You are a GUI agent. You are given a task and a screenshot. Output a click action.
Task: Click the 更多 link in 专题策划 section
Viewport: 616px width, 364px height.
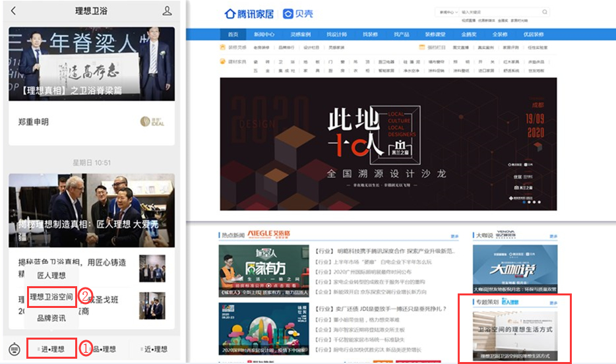(553, 303)
